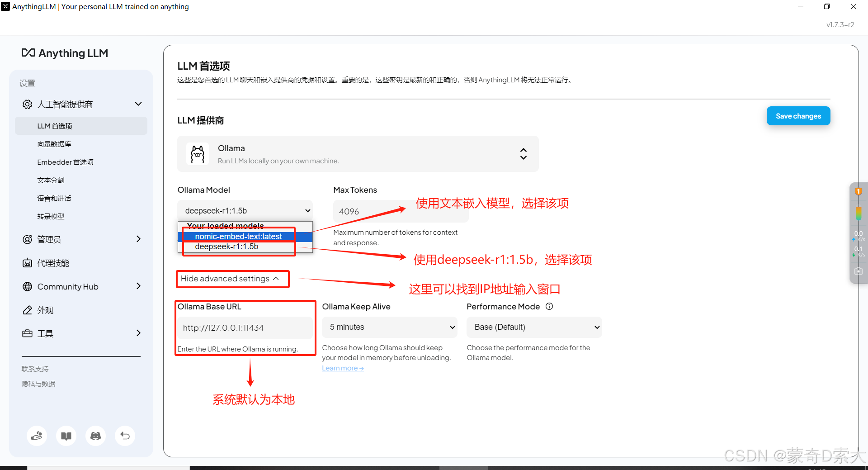Open the Performance Mode dropdown
868x470 pixels.
534,327
